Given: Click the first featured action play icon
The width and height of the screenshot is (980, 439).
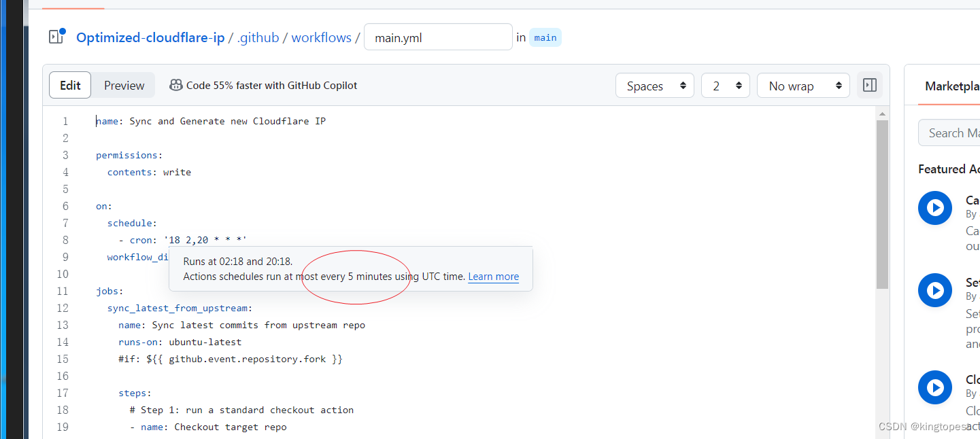Looking at the screenshot, I should point(935,208).
